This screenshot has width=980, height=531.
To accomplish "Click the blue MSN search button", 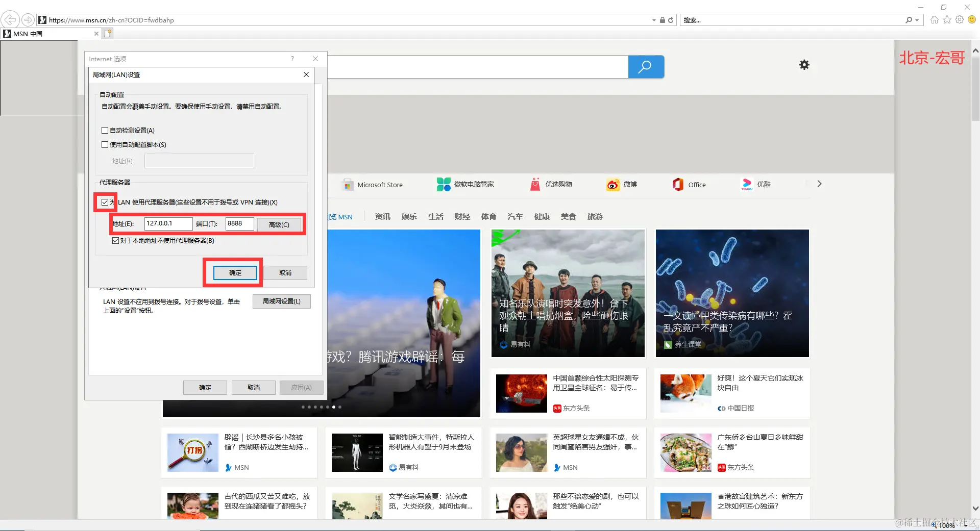I will point(646,67).
